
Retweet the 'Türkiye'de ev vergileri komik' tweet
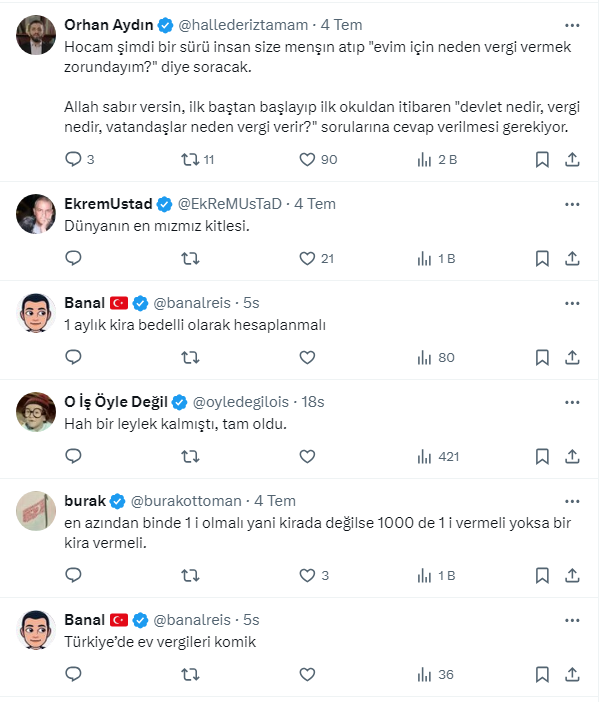(x=190, y=674)
